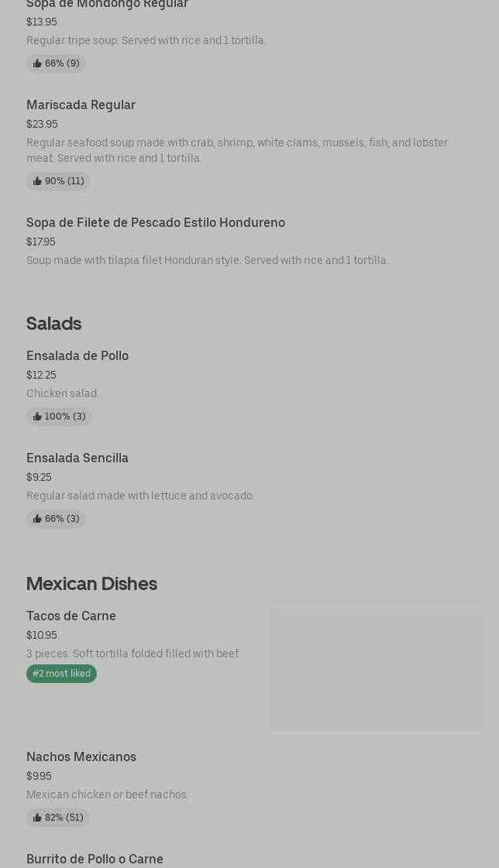Open Burrito de Pollo o Carne item
The width and height of the screenshot is (499, 868).
95,859
